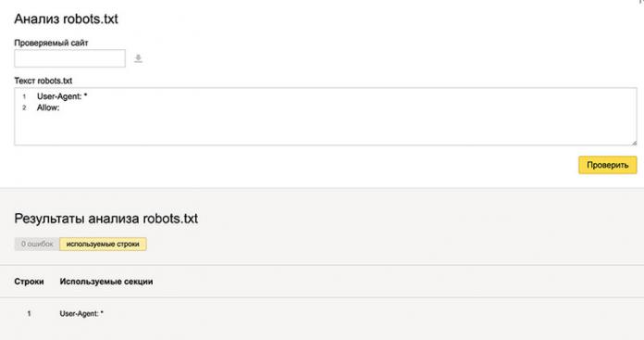Click the Строки column header

pos(29,282)
